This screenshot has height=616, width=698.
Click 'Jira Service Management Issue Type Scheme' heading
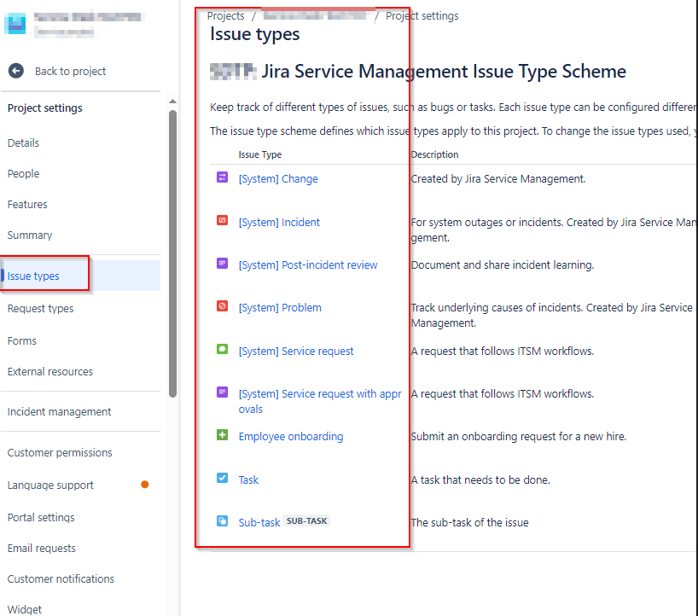444,71
